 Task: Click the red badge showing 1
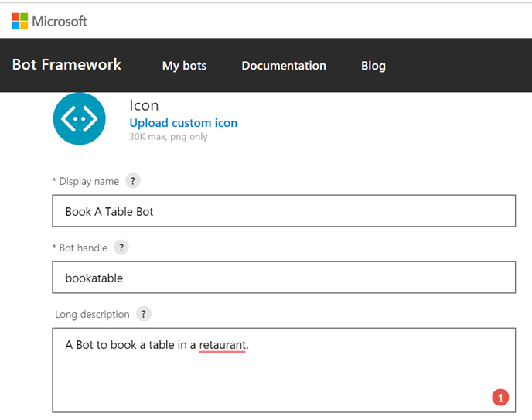coord(500,398)
